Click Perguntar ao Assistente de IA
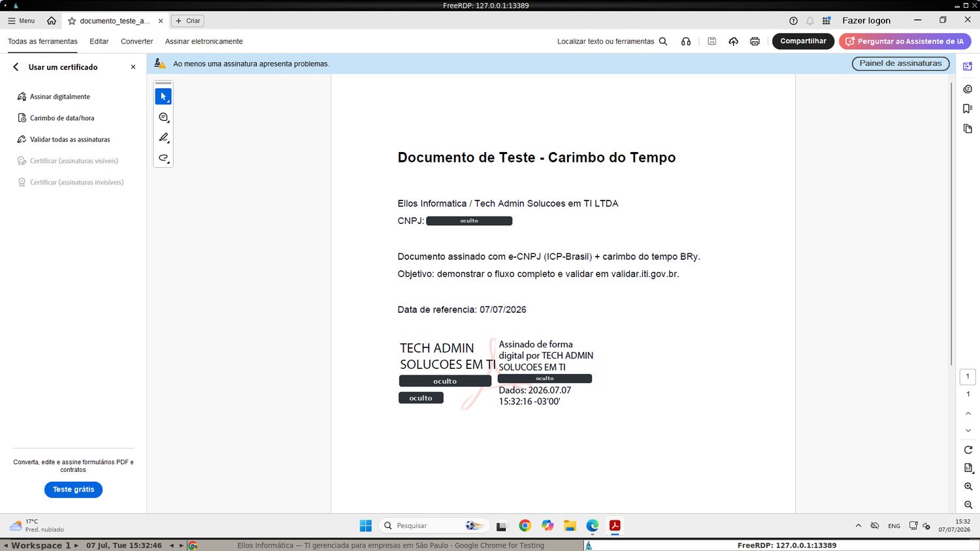The height and width of the screenshot is (551, 980). click(905, 41)
